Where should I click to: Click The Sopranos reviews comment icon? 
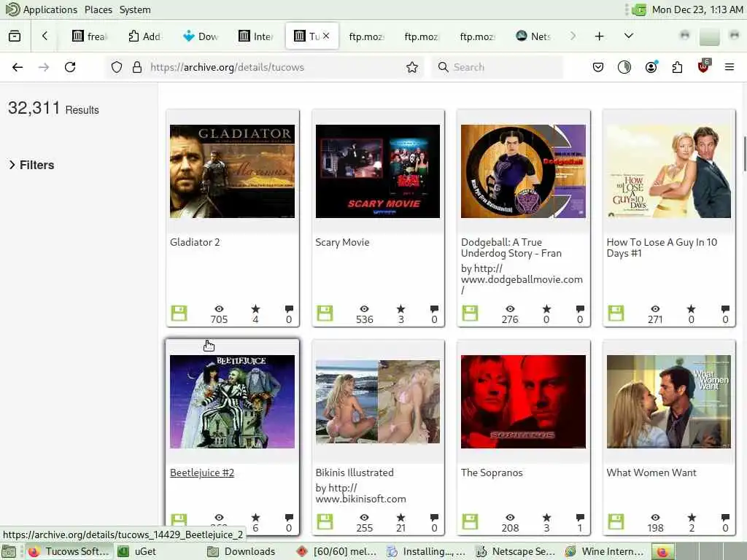(580, 517)
